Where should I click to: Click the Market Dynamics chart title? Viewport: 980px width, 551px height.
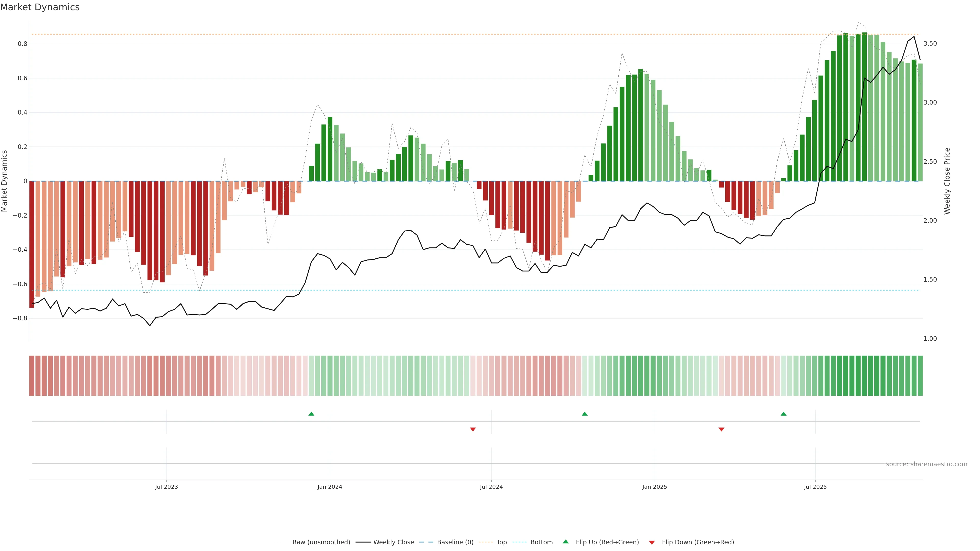(40, 7)
